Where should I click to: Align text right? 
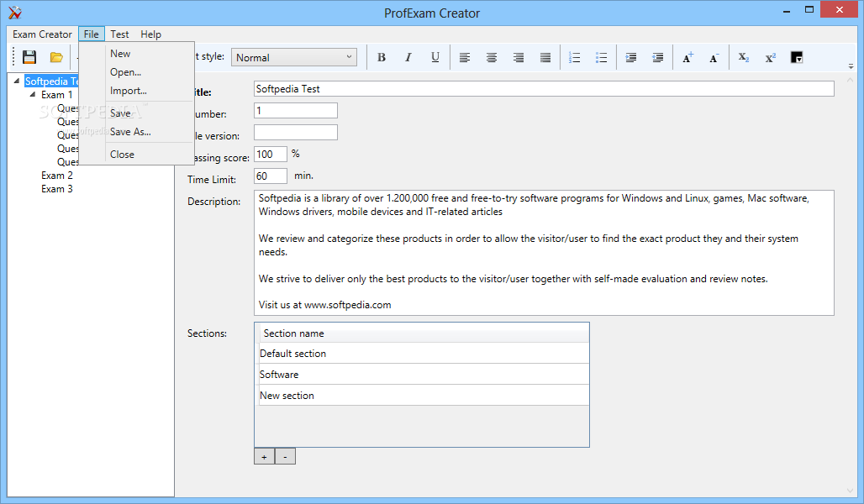(519, 57)
